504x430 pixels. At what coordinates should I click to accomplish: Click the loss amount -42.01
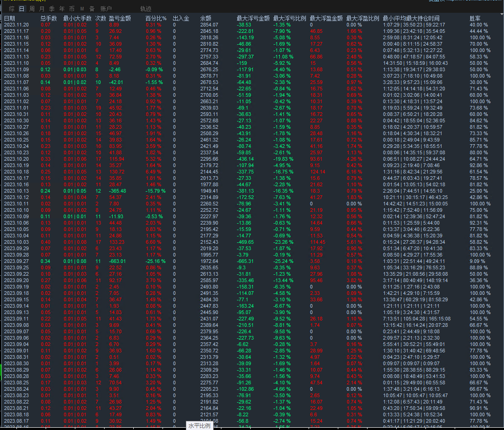tap(116, 82)
